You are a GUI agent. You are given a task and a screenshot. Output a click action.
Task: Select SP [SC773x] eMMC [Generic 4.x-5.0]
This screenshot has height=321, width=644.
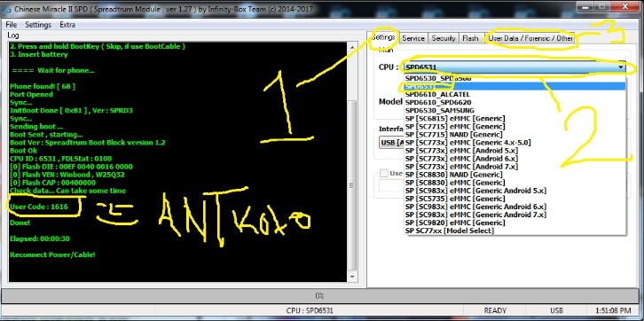click(x=515, y=143)
